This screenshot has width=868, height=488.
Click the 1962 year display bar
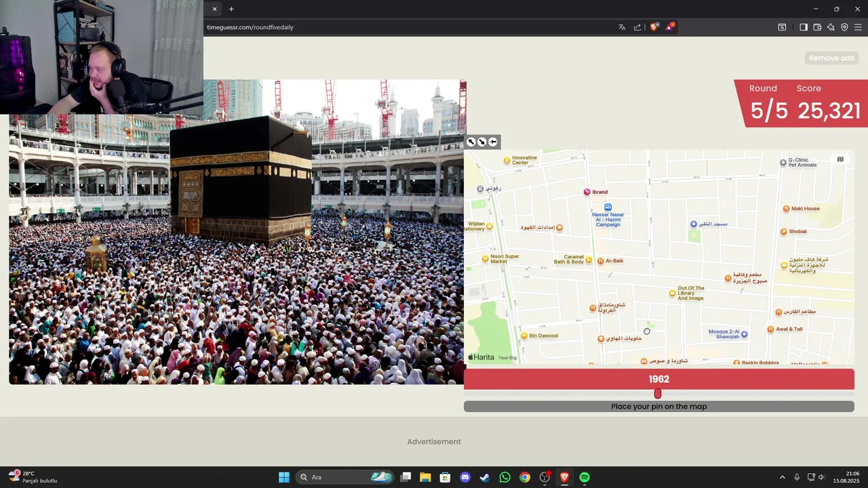[x=659, y=379]
